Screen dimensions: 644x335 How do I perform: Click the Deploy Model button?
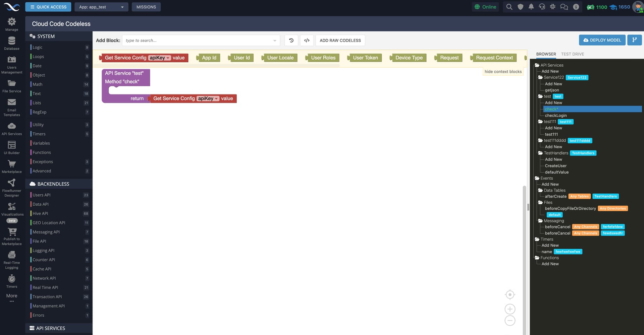point(602,40)
